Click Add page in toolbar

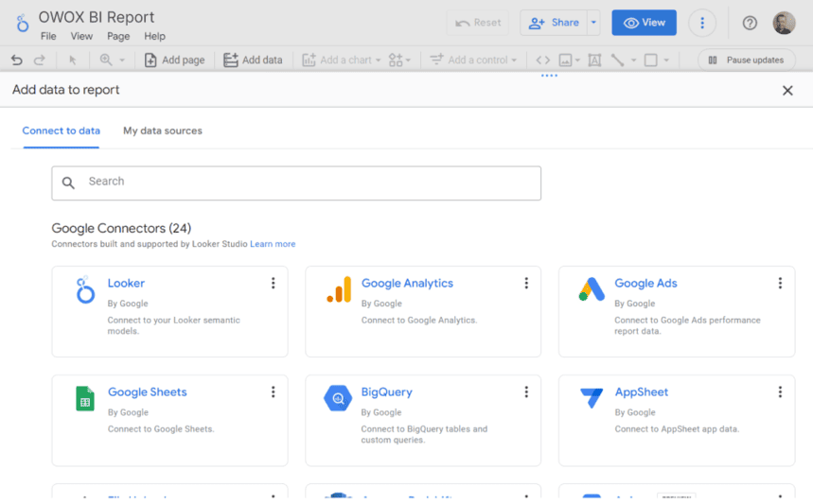[174, 61]
